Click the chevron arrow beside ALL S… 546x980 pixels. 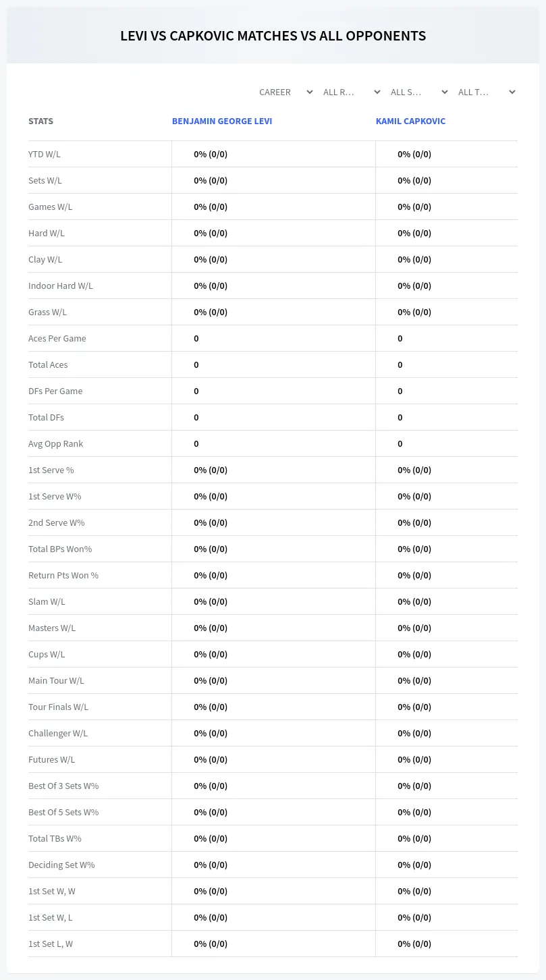click(445, 92)
